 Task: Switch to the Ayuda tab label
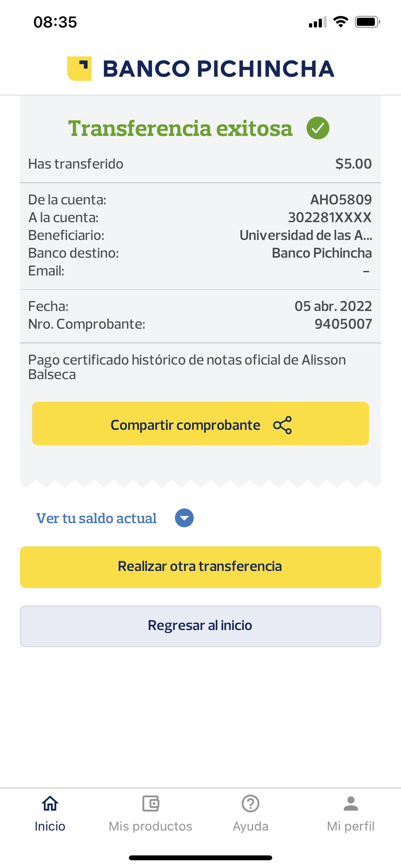point(250,826)
